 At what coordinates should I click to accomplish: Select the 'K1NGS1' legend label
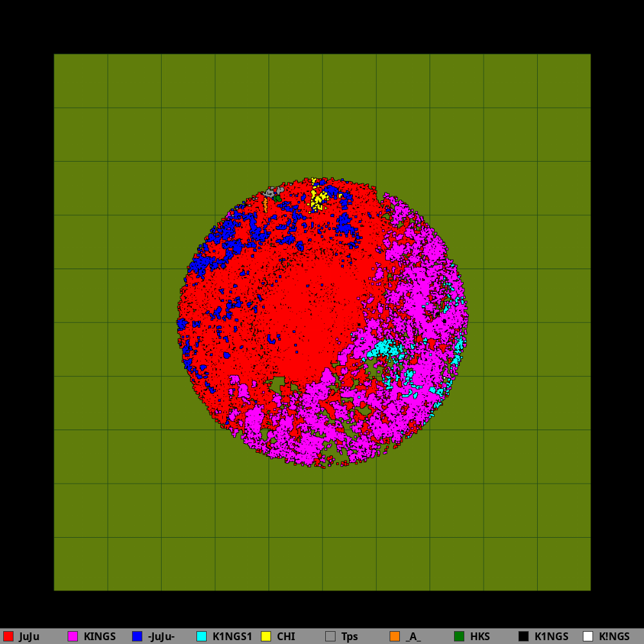(x=232, y=637)
